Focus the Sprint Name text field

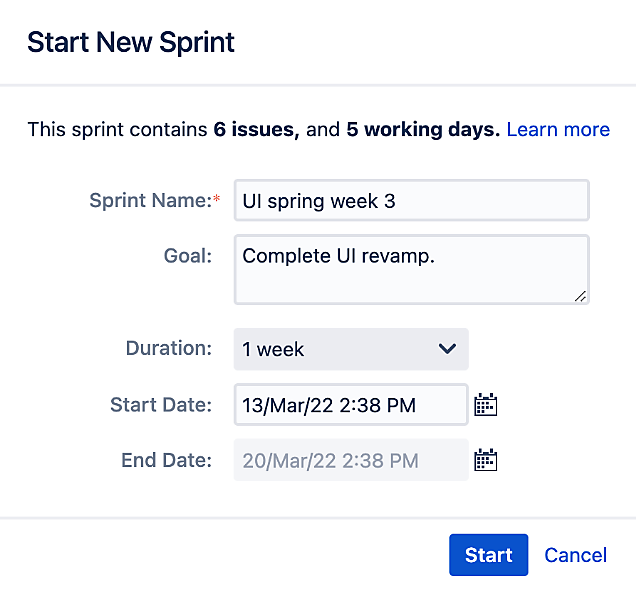click(412, 200)
